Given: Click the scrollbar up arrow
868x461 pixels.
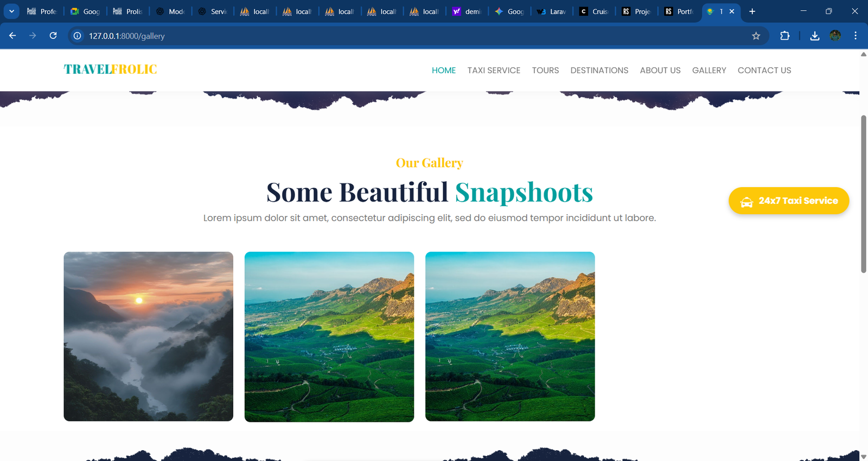Looking at the screenshot, I should pos(864,54).
